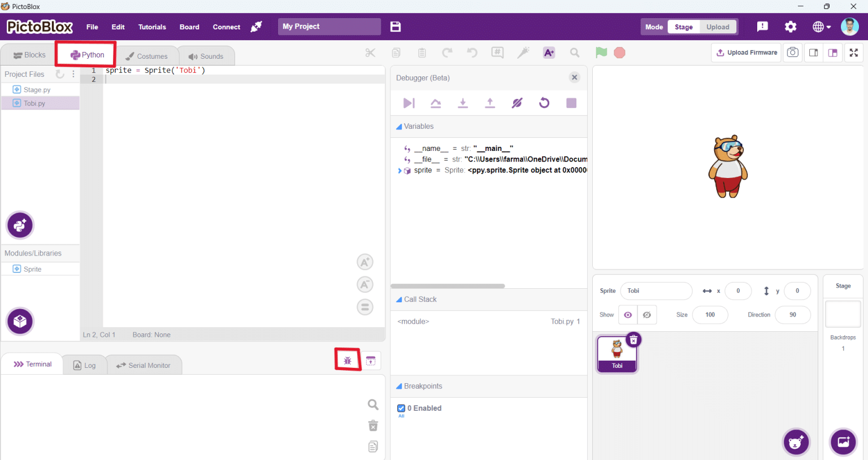
Task: Click the debugger step into icon
Action: [463, 103]
